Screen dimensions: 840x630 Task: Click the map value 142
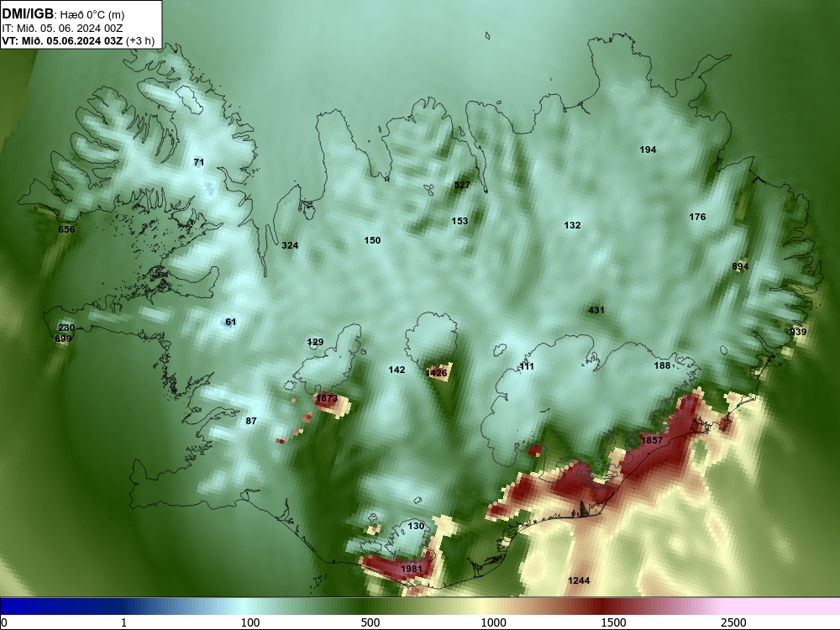coord(396,370)
